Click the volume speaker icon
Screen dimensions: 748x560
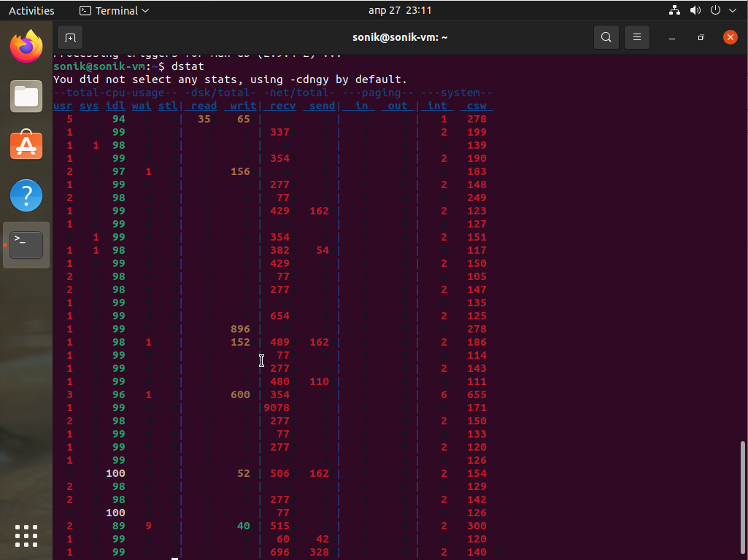[x=695, y=11]
